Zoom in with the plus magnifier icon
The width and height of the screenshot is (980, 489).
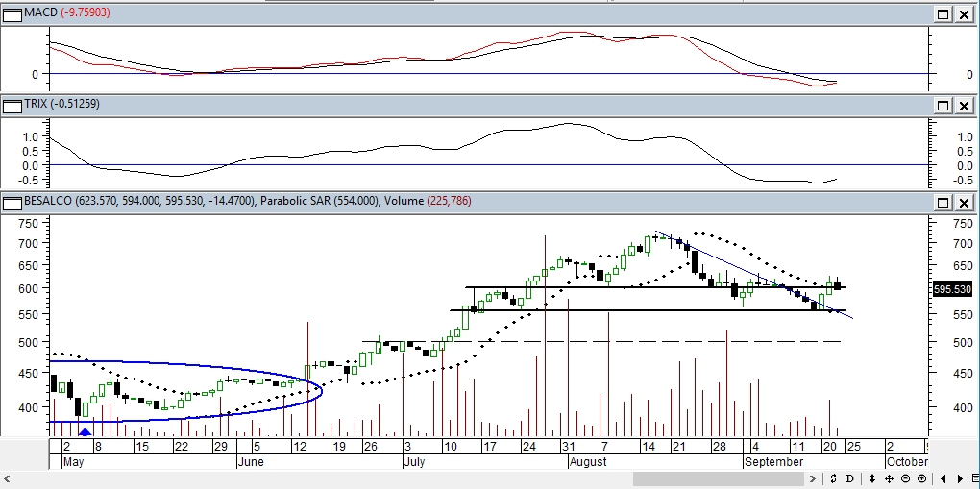(x=922, y=479)
